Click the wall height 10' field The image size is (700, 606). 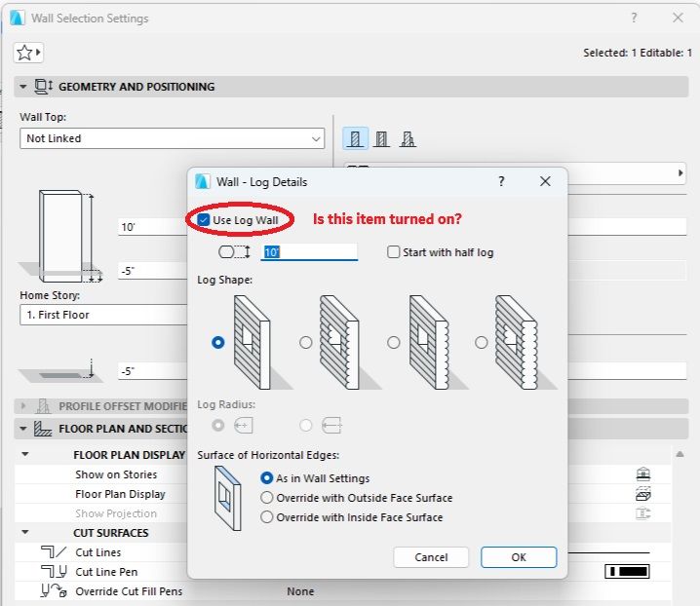coord(153,227)
